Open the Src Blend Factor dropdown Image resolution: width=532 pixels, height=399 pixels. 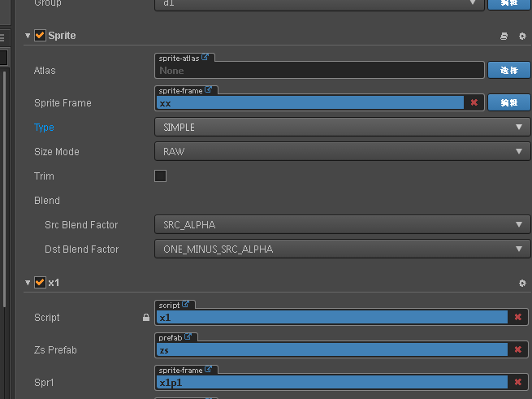342,225
